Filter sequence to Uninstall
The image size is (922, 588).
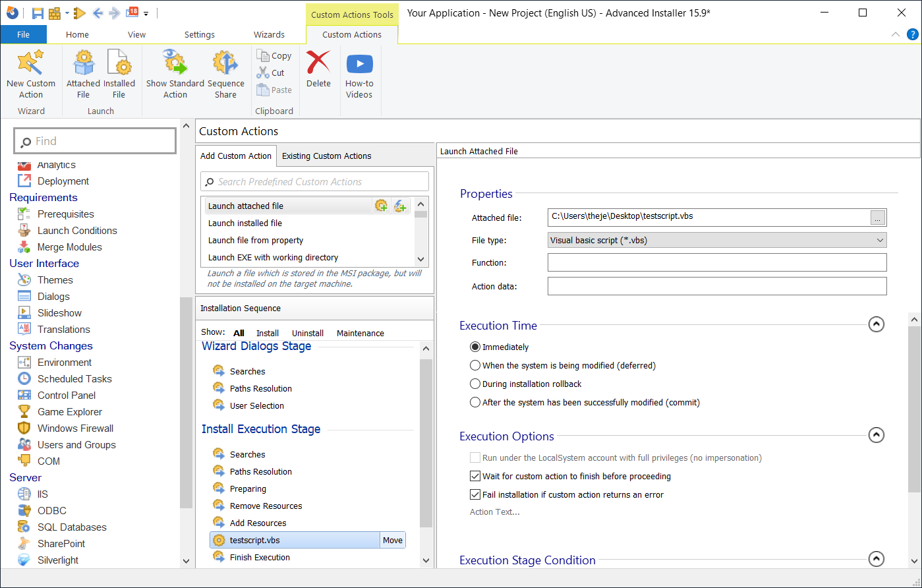coord(308,333)
